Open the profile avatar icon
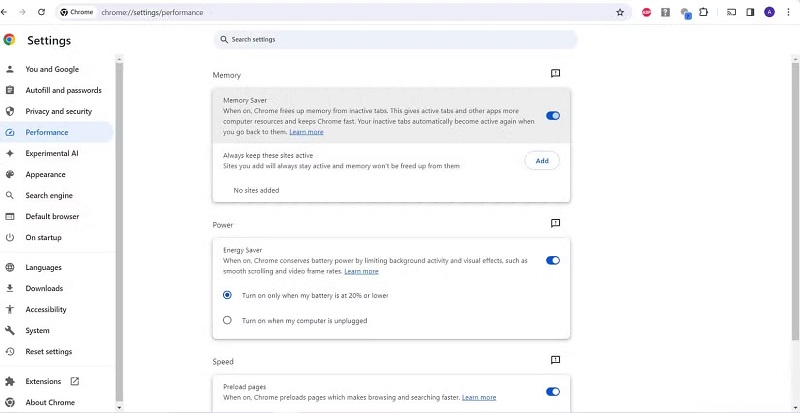 click(769, 12)
